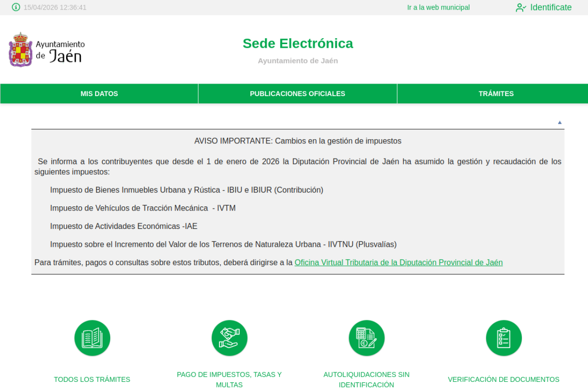Click the user icon next to Identificate
Screen dimensions: 588x392
521,7
